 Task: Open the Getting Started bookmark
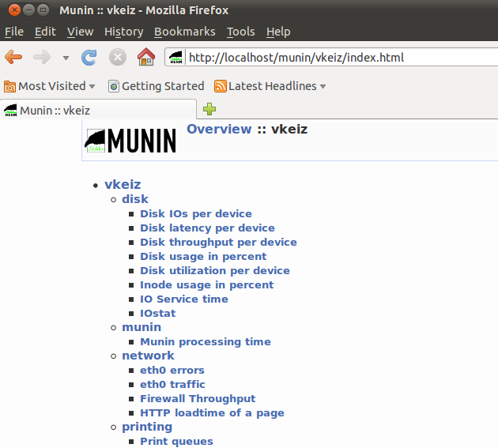pyautogui.click(x=157, y=86)
